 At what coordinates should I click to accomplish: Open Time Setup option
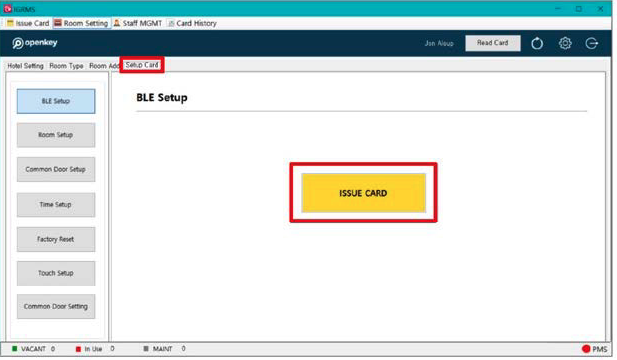pos(56,205)
